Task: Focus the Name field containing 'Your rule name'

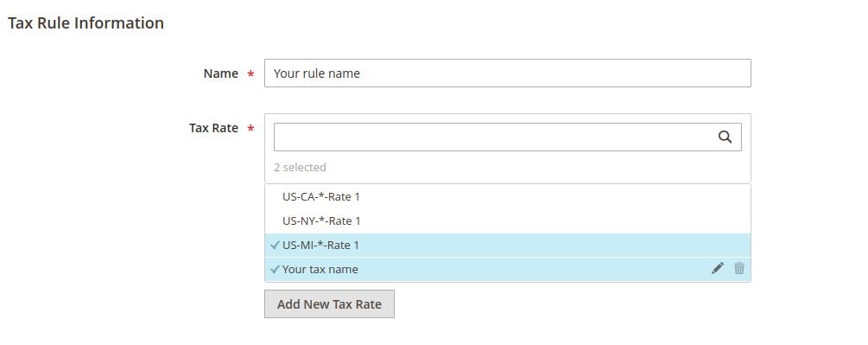Action: (508, 73)
